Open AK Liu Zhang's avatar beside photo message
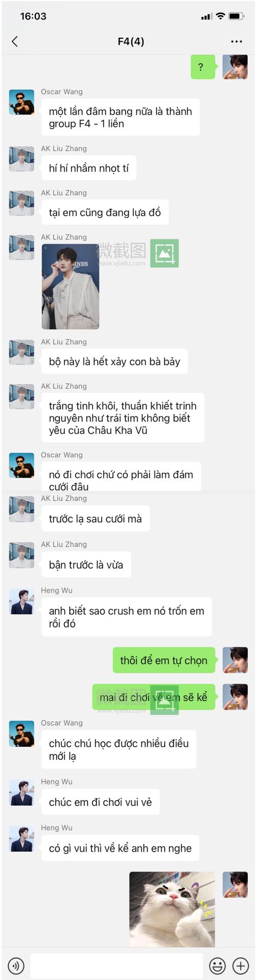The image size is (258, 980). click(21, 248)
